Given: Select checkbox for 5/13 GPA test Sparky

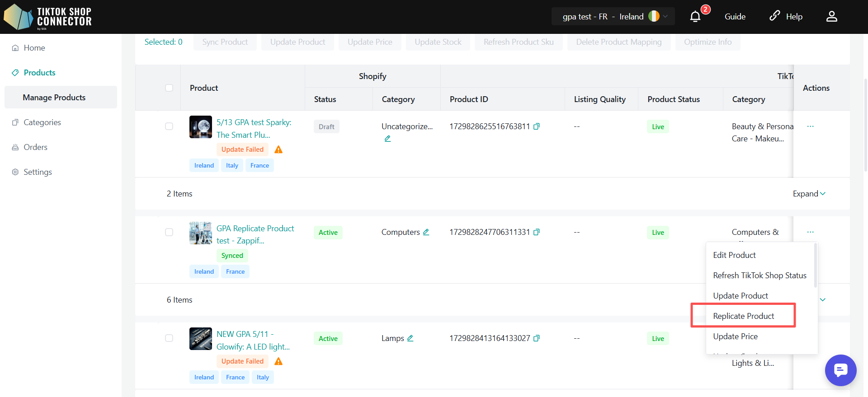Looking at the screenshot, I should pos(169,126).
